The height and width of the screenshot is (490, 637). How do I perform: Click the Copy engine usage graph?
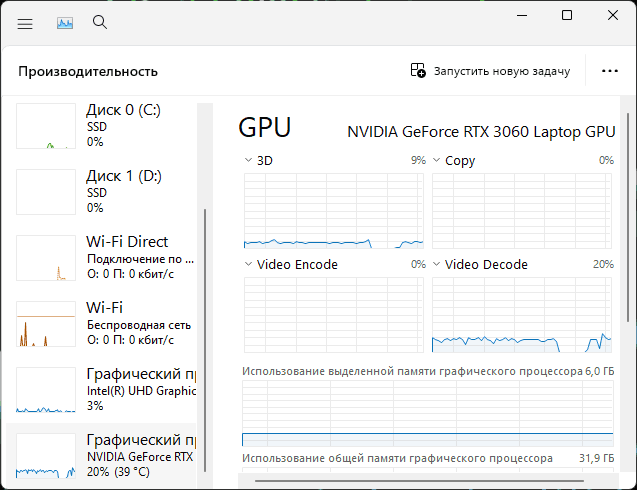522,211
